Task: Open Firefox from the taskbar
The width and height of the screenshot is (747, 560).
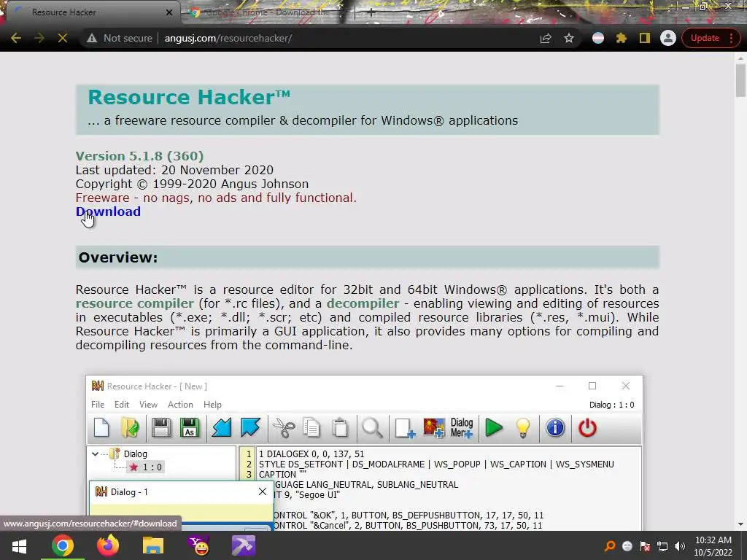Action: click(108, 545)
